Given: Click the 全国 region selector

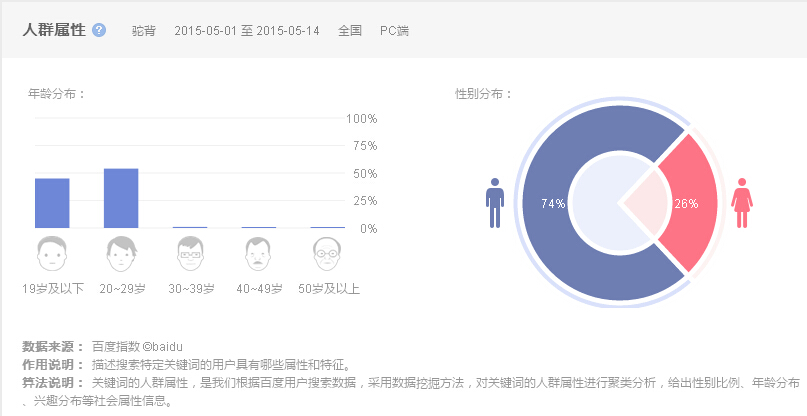Looking at the screenshot, I should coord(350,30).
